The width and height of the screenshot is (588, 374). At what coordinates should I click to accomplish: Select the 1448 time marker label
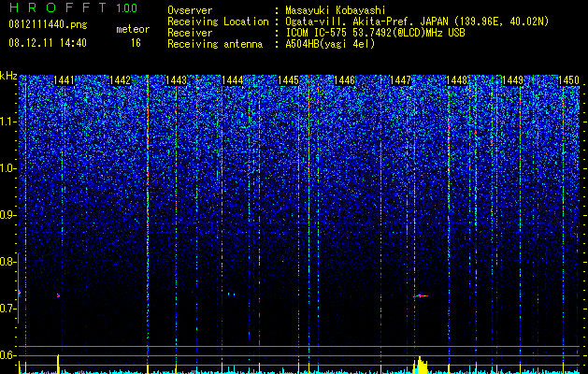456,80
